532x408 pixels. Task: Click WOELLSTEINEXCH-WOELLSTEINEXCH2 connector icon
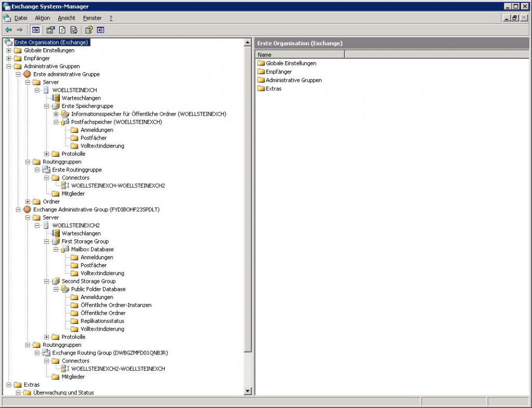65,186
